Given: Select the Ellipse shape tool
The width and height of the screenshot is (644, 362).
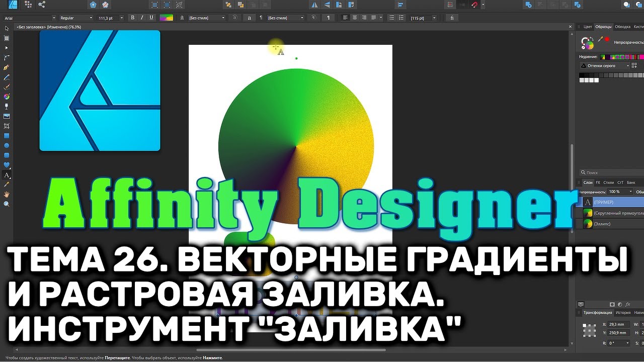Looking at the screenshot, I should (x=7, y=145).
